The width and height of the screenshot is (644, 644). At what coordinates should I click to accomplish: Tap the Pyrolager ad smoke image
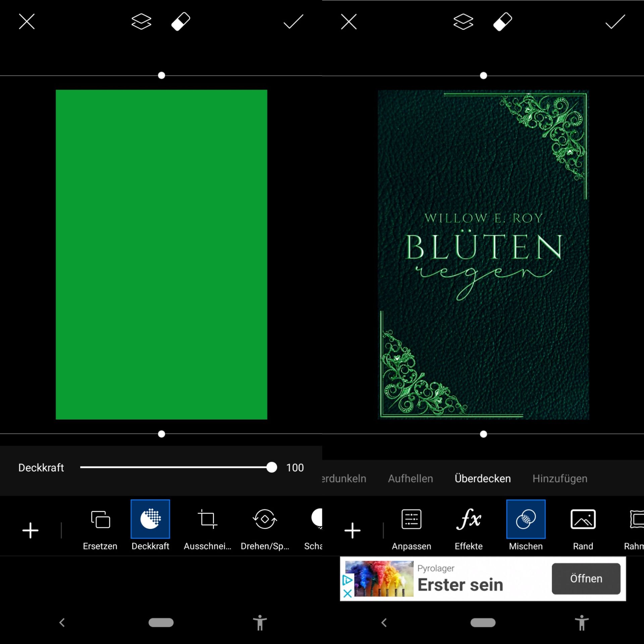tap(383, 579)
